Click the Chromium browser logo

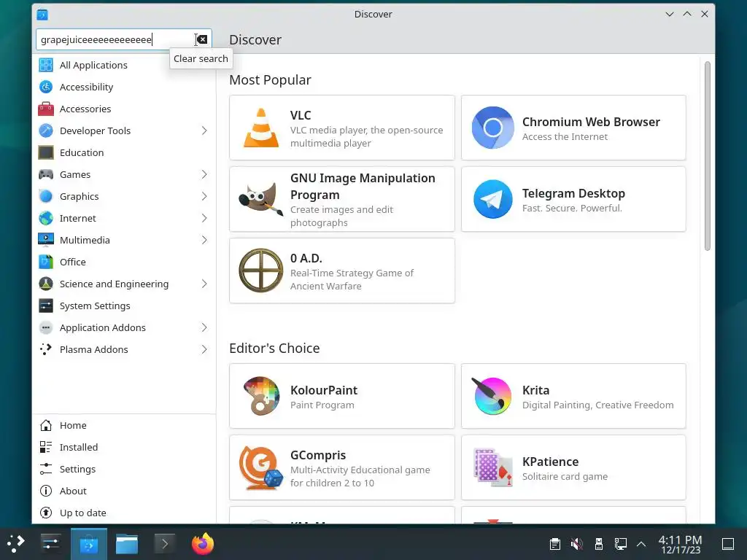[492, 128]
